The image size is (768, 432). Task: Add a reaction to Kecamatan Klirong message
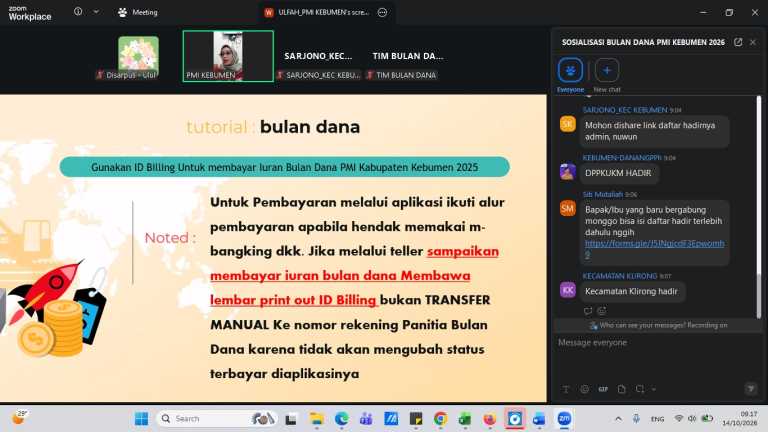pos(602,311)
